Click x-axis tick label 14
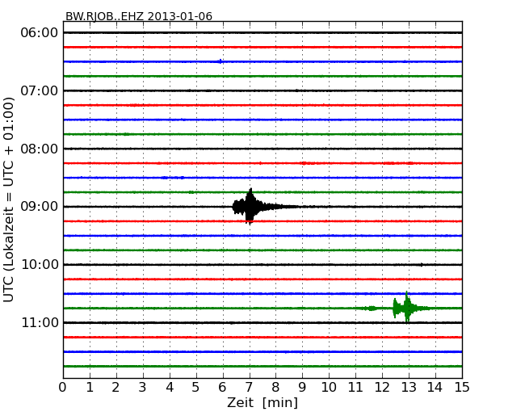The height and width of the screenshot is (420, 525). [435, 388]
